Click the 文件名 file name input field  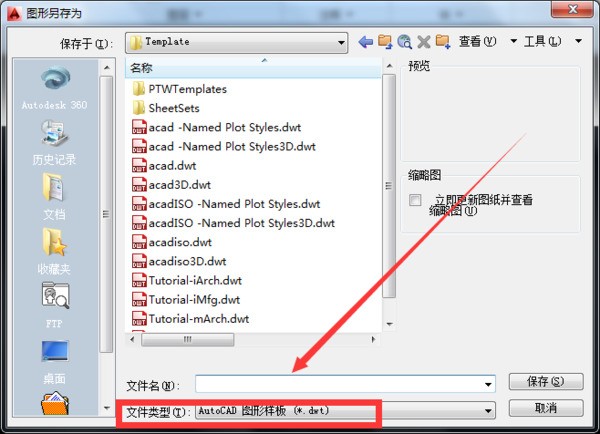click(338, 384)
